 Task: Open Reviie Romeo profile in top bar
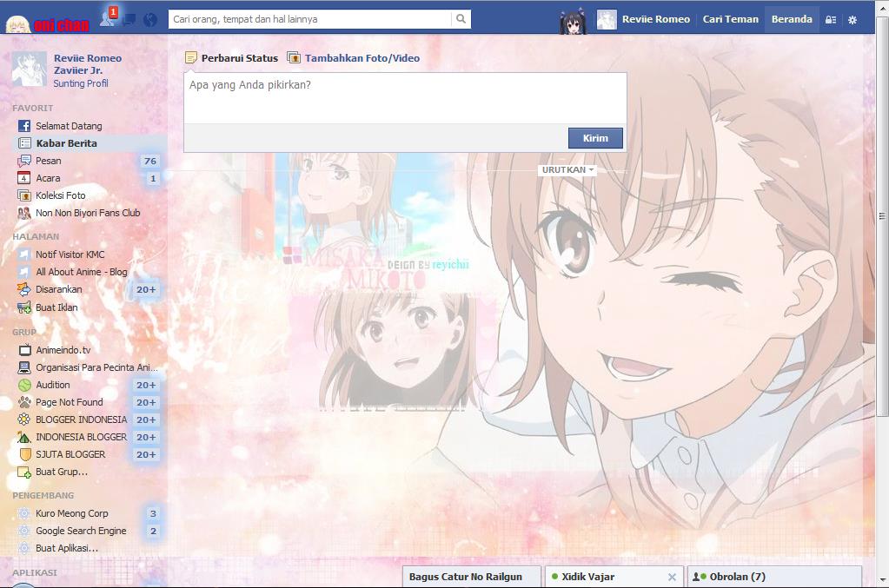coord(656,19)
